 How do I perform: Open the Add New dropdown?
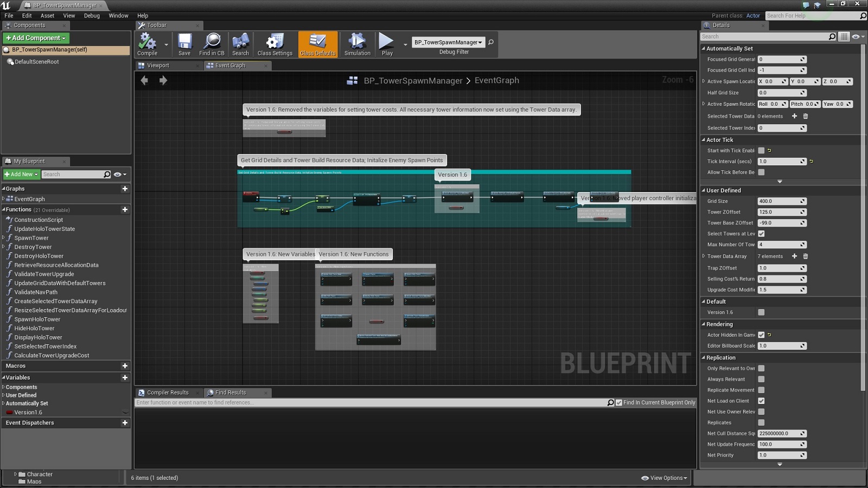click(22, 174)
